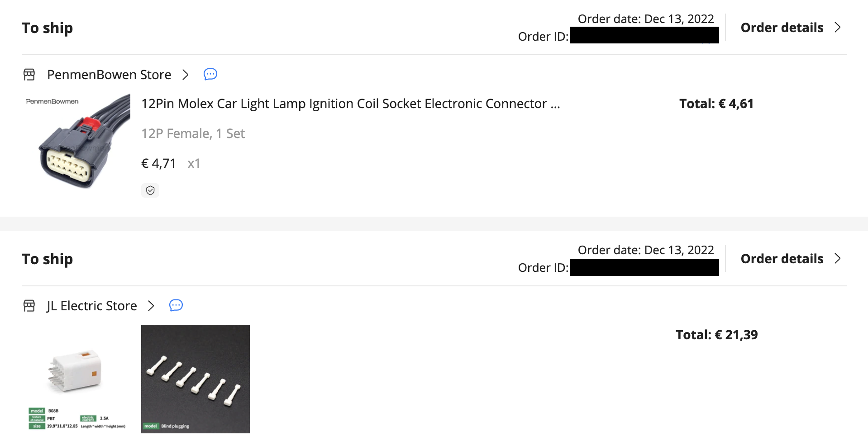Click the white B08B connector thumbnail
868x446 pixels.
(x=76, y=379)
